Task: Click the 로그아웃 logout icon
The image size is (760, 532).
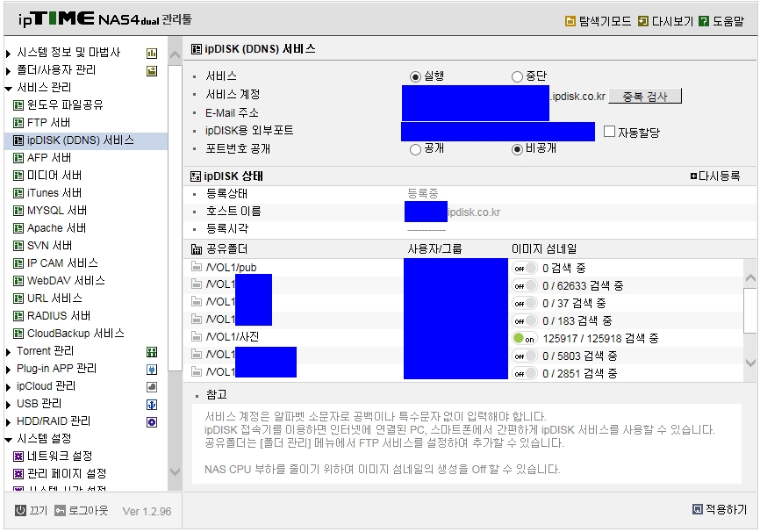Action: click(60, 510)
